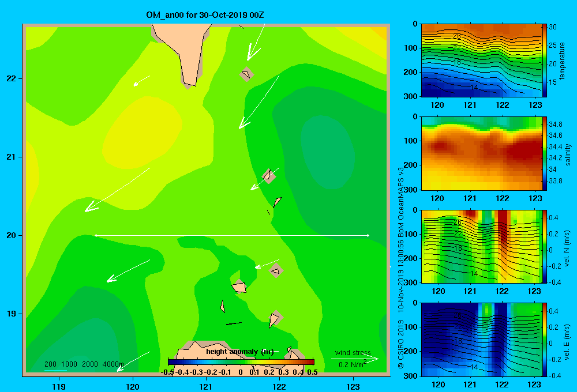Click the vel. E color scale bar

(545, 340)
